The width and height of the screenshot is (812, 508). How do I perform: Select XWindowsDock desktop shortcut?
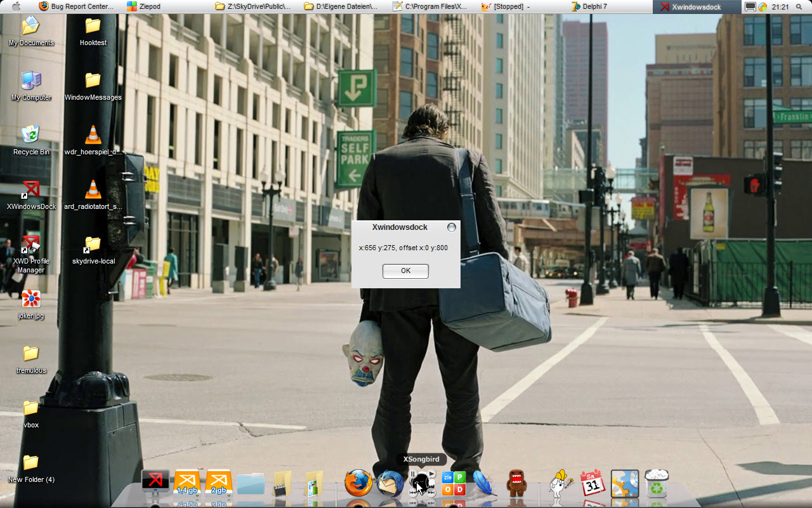[31, 196]
